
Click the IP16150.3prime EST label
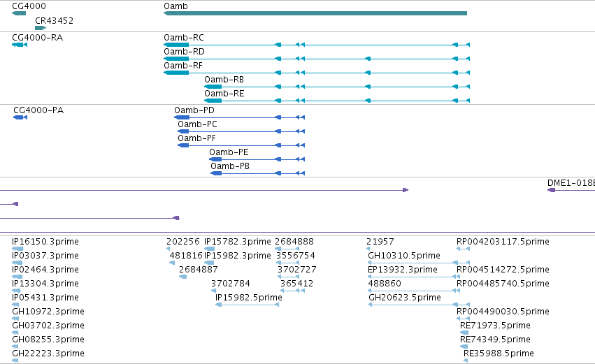pyautogui.click(x=45, y=242)
